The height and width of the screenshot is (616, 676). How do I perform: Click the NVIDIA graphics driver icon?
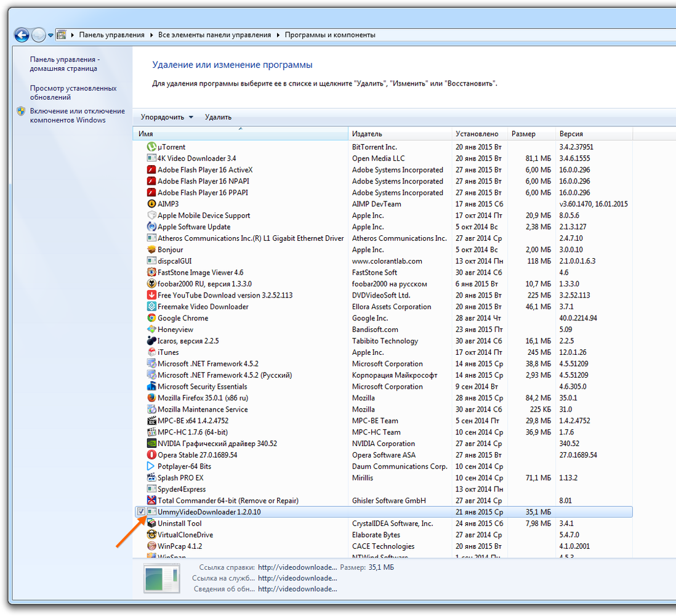pos(151,444)
